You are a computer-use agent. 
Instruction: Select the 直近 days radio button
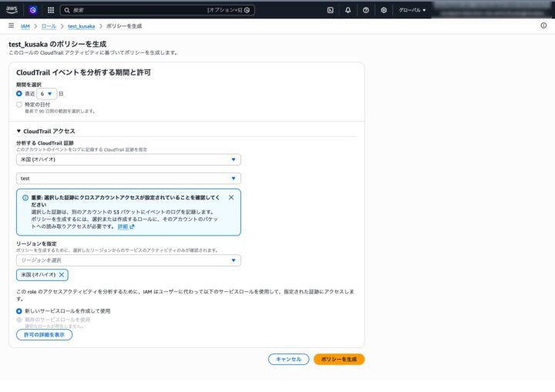tap(19, 93)
